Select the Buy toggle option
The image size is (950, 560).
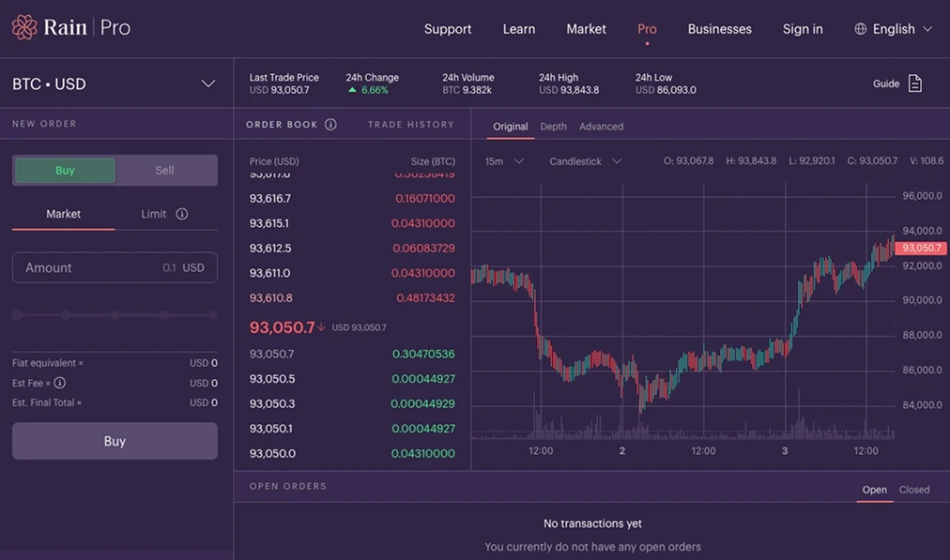(65, 170)
